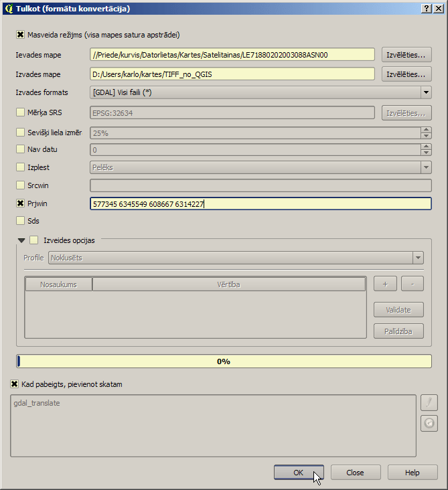Enable the Mērķa SRS checkbox
Image resolution: width=448 pixels, height=490 pixels.
[x=20, y=112]
